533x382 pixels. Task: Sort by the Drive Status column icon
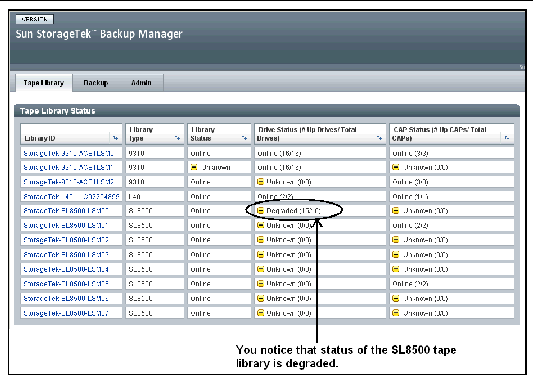coord(379,138)
